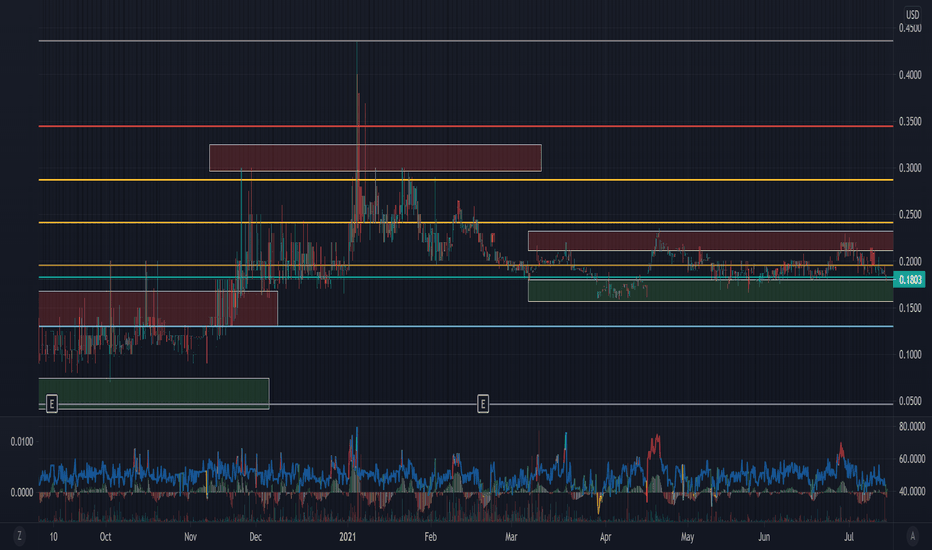Click the Apr label on time axis
The image size is (932, 550).
coord(605,537)
